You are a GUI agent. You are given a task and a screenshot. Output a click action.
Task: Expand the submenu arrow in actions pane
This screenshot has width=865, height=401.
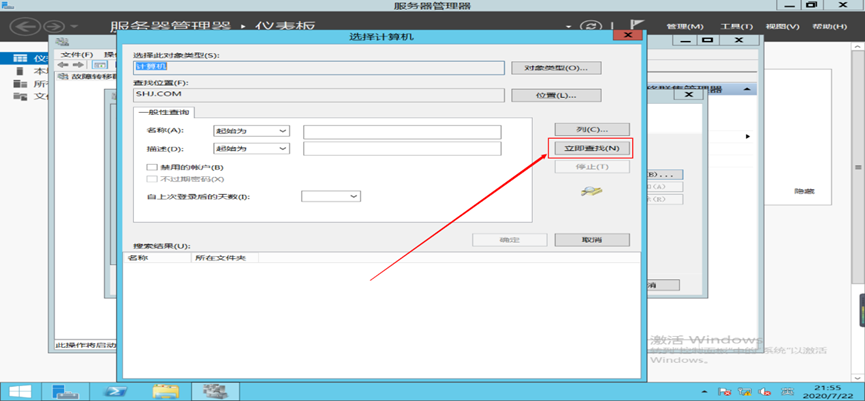pyautogui.click(x=748, y=136)
